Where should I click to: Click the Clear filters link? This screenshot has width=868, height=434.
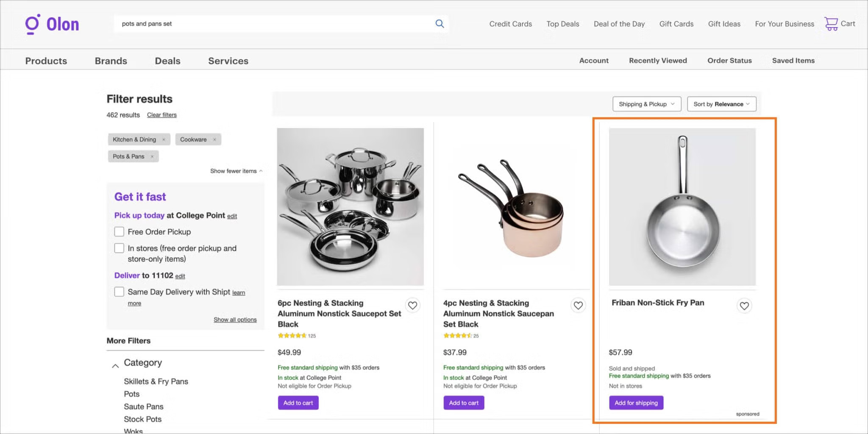(161, 115)
